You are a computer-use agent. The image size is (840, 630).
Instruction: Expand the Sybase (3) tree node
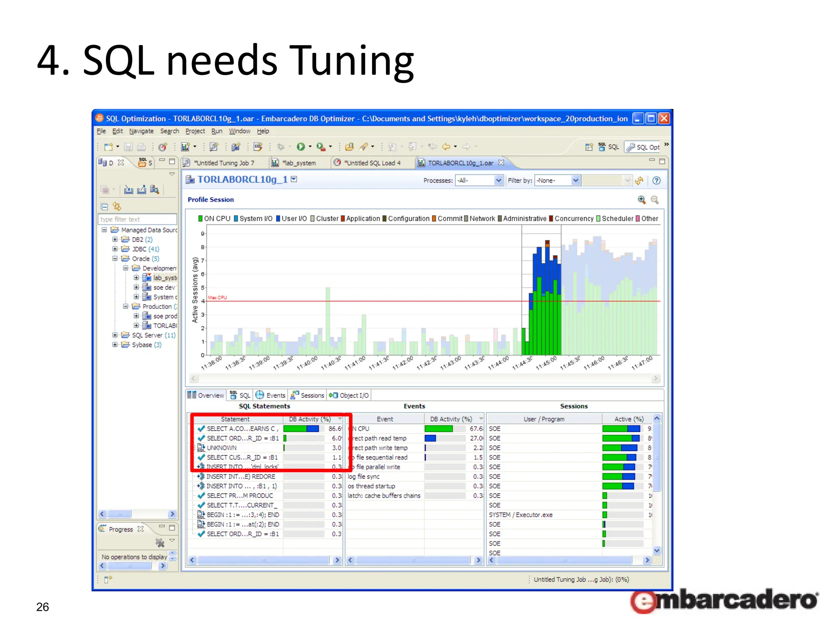tap(115, 345)
